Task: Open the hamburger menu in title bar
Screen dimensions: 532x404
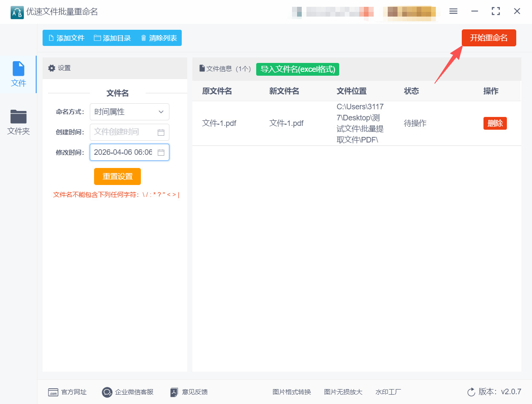Action: click(453, 11)
